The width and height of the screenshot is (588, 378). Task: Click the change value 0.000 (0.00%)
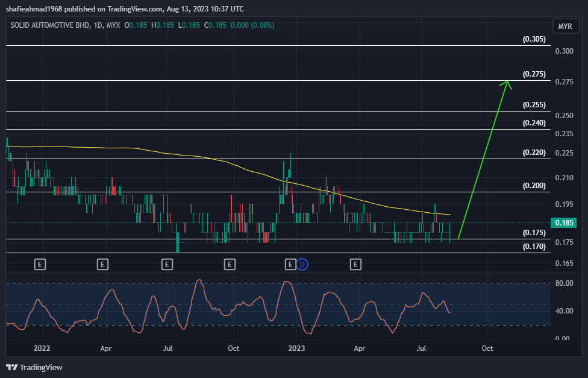click(252, 25)
